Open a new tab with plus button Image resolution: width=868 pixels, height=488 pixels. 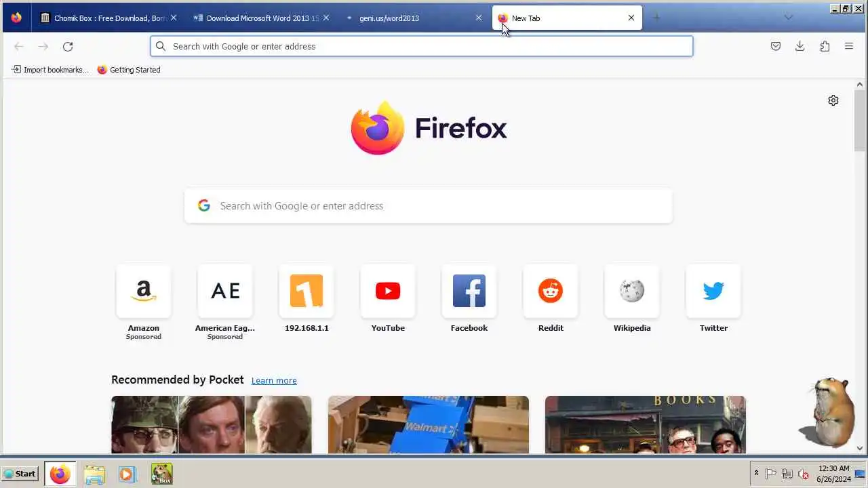click(656, 18)
